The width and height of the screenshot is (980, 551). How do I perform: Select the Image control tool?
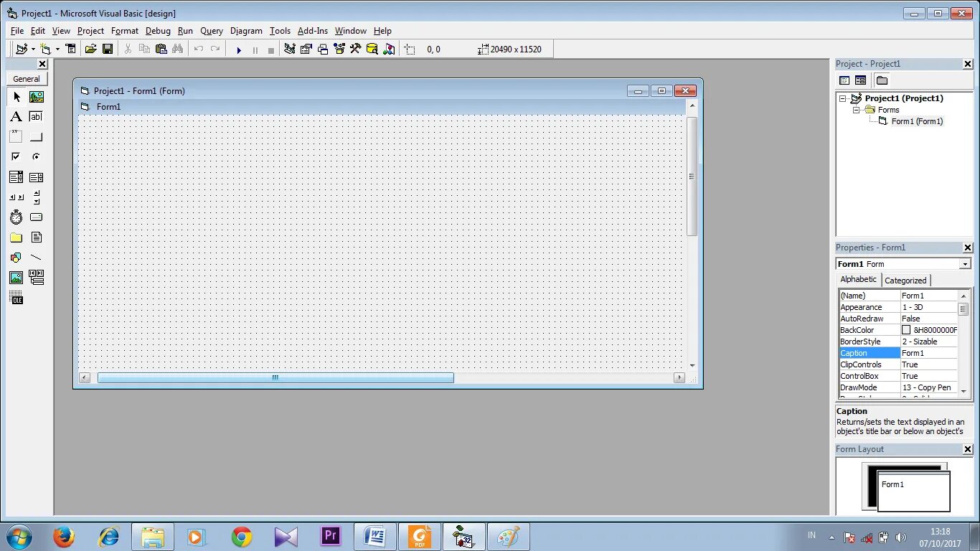tap(17, 278)
